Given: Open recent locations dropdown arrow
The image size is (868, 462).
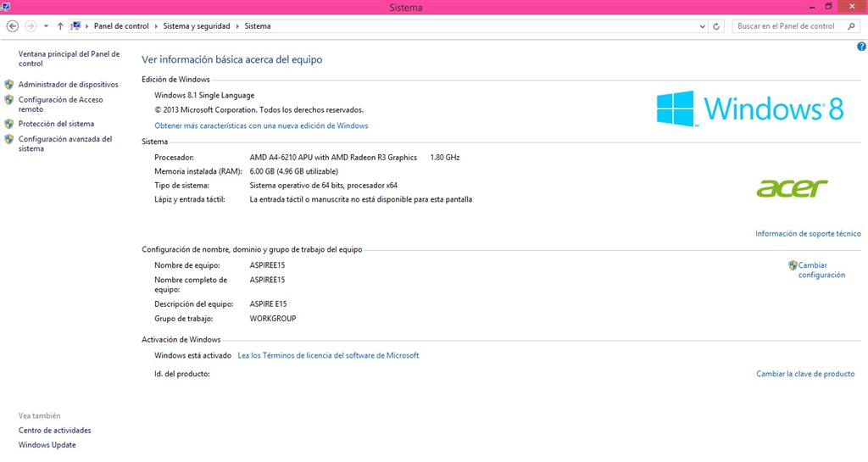Looking at the screenshot, I should [46, 26].
